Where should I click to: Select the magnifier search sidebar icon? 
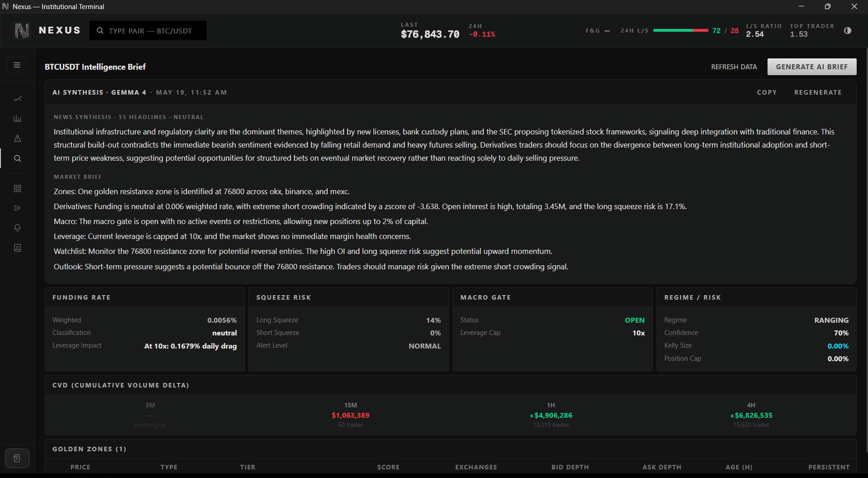pos(17,158)
